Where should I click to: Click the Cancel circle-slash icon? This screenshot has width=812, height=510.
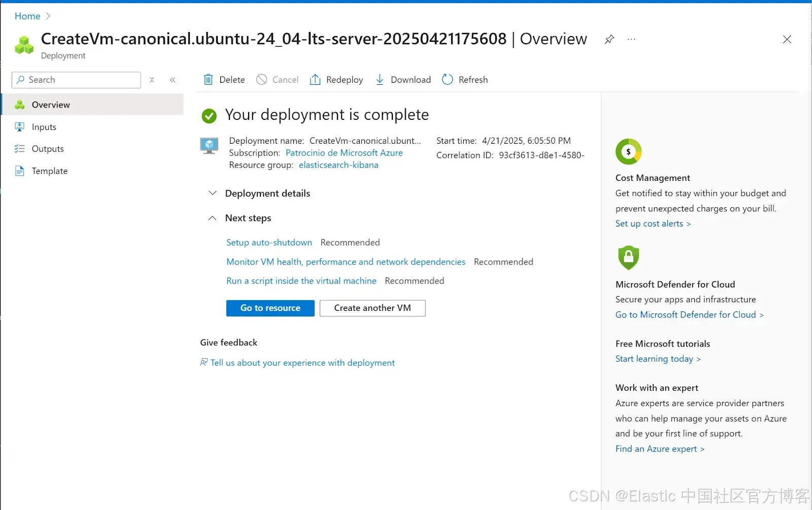[x=261, y=79]
